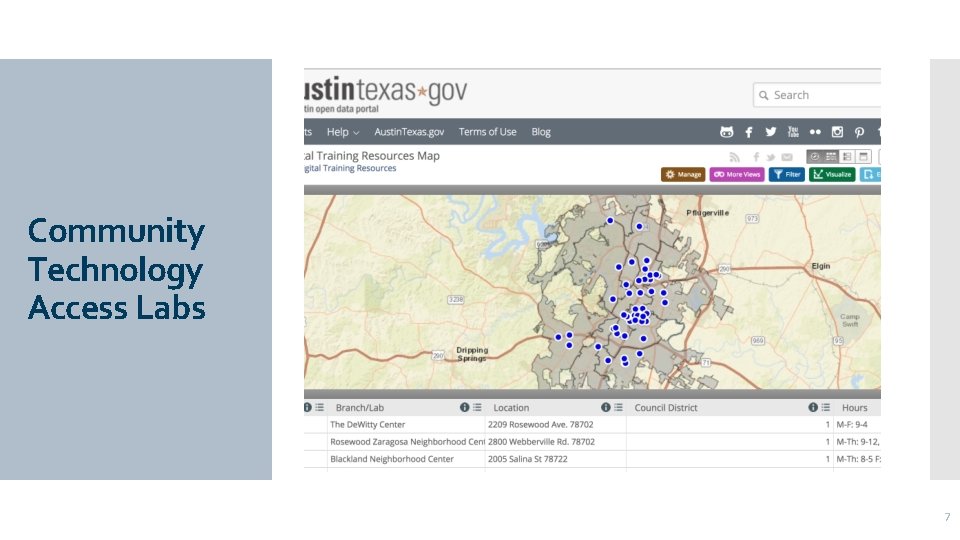Sort by the Location column header
This screenshot has height=540, width=960.
511,408
